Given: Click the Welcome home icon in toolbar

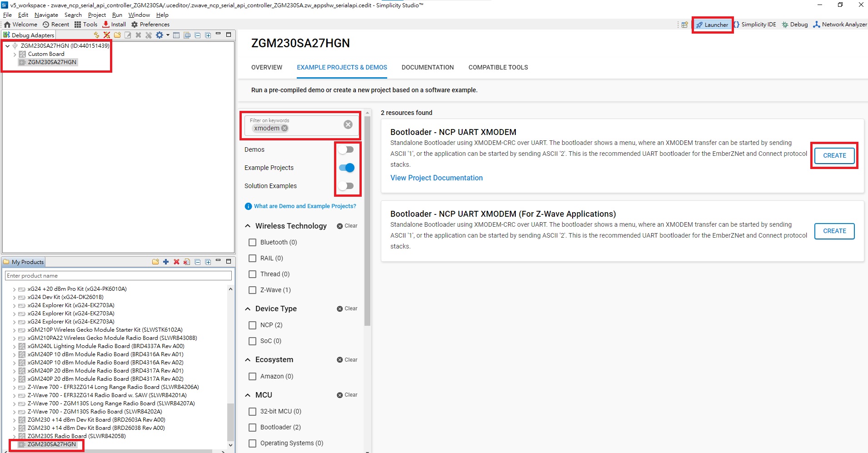Looking at the screenshot, I should point(7,25).
